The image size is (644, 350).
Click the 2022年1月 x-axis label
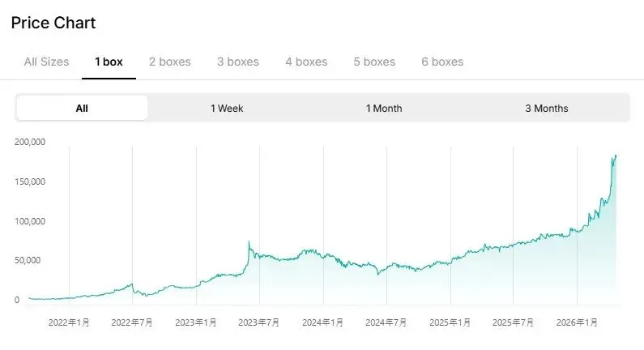[x=69, y=322]
